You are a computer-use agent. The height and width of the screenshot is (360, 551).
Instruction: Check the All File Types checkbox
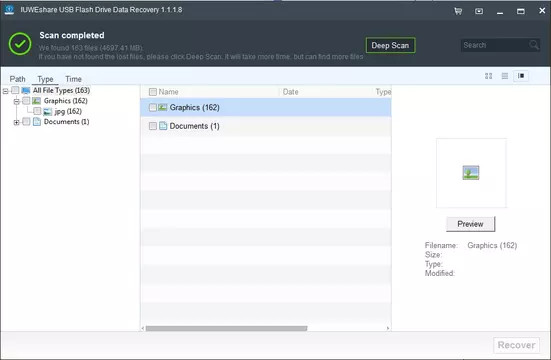pos(15,90)
